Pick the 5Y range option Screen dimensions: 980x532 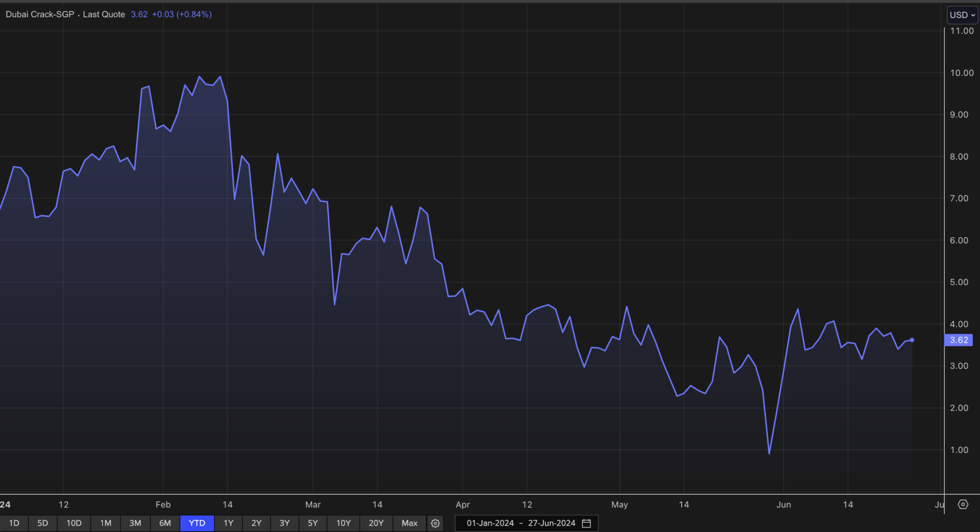click(x=312, y=523)
